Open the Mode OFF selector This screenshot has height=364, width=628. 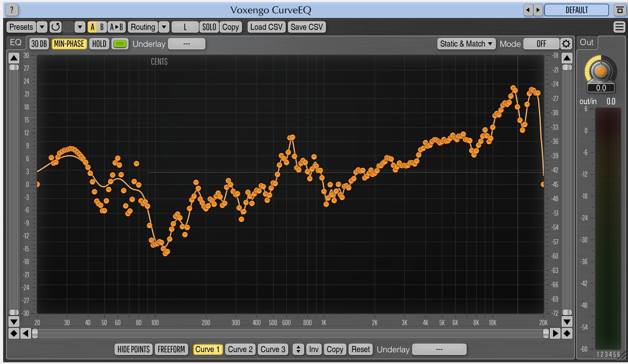coord(541,44)
